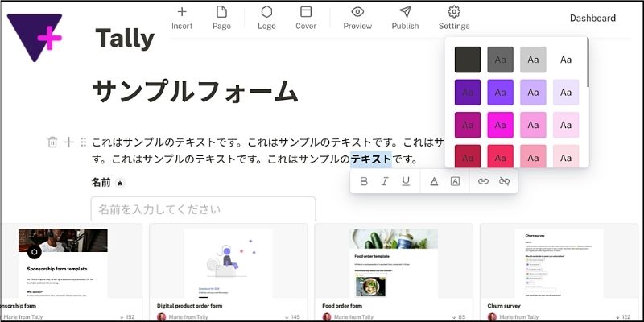Click the color palette scrollbar
The height and width of the screenshot is (322, 644).
(x=588, y=63)
